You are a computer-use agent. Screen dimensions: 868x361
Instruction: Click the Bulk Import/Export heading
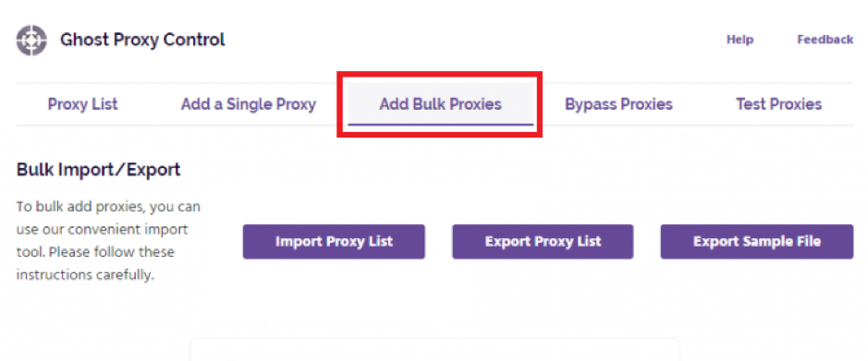[x=99, y=170]
